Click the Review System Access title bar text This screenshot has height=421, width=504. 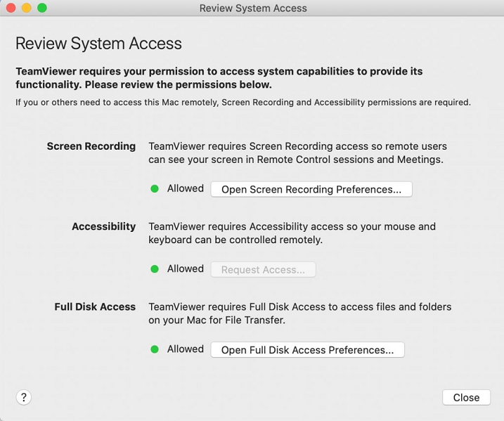[x=253, y=8]
